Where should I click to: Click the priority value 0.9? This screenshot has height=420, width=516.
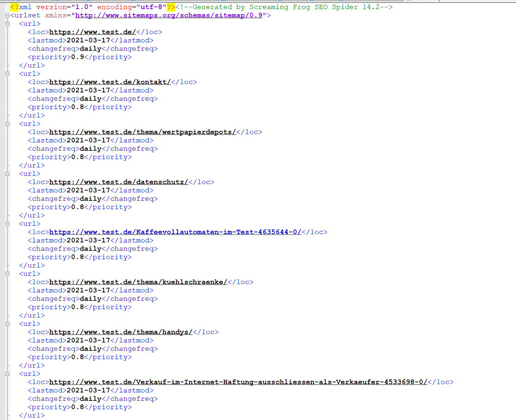click(x=78, y=57)
